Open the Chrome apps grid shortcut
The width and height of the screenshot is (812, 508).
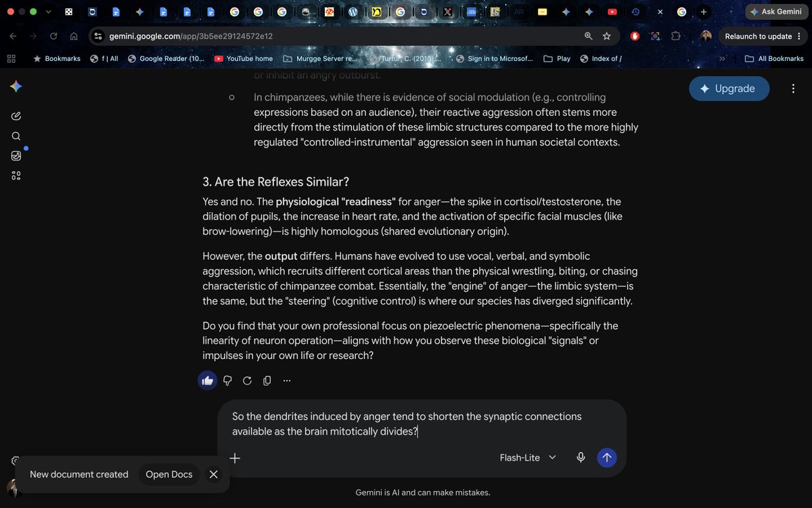click(x=11, y=59)
